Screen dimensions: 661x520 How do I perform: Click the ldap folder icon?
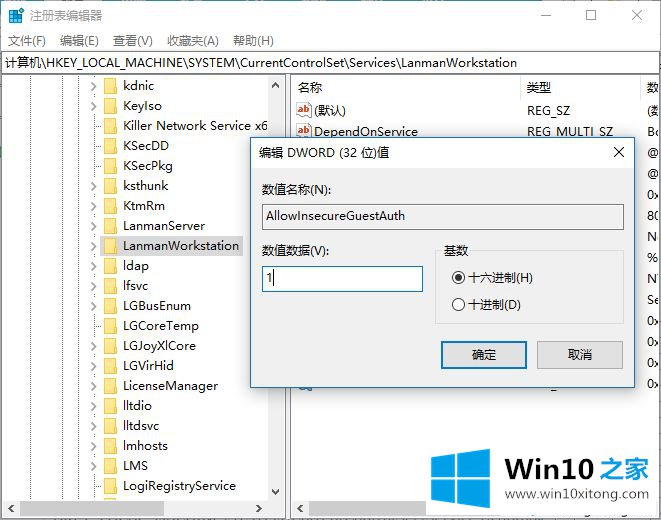tap(110, 266)
